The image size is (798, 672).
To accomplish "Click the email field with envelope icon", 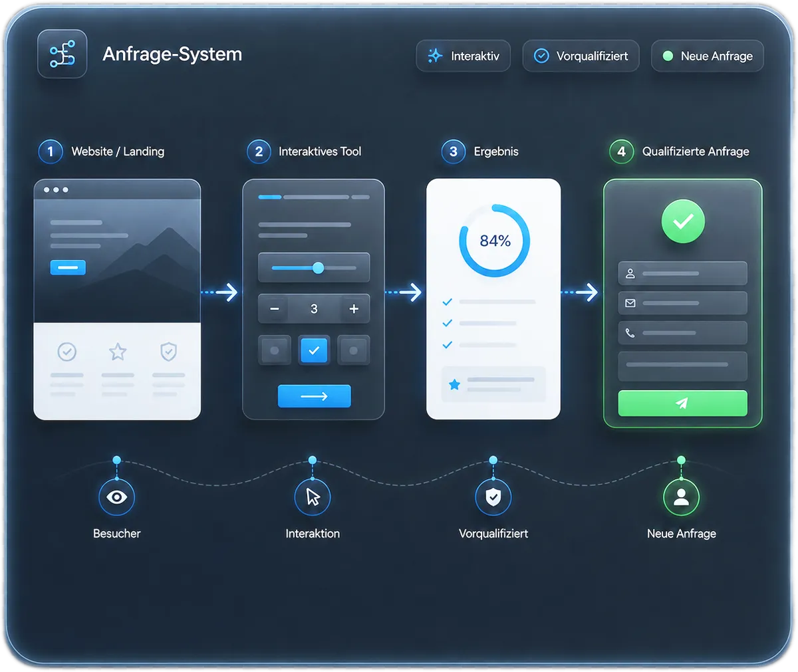I will (682, 303).
